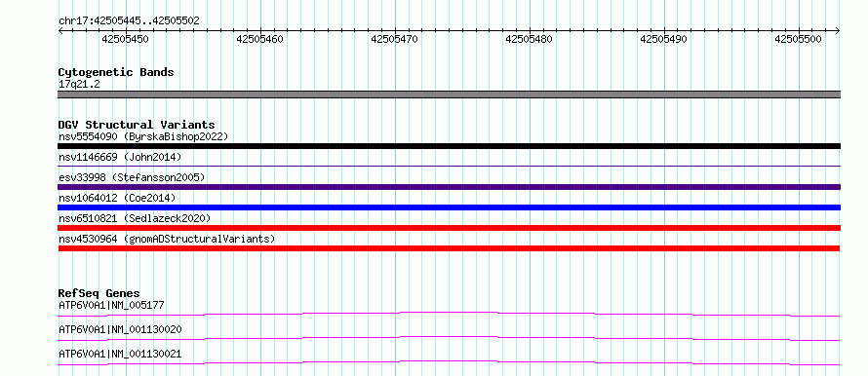Select the black nsv5554090 variant bar
The image size is (868, 376).
449,146
